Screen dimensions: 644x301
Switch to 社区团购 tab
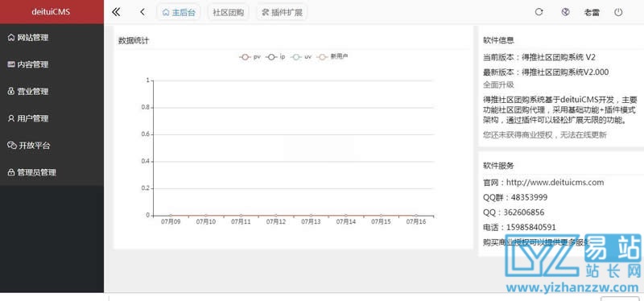(229, 12)
